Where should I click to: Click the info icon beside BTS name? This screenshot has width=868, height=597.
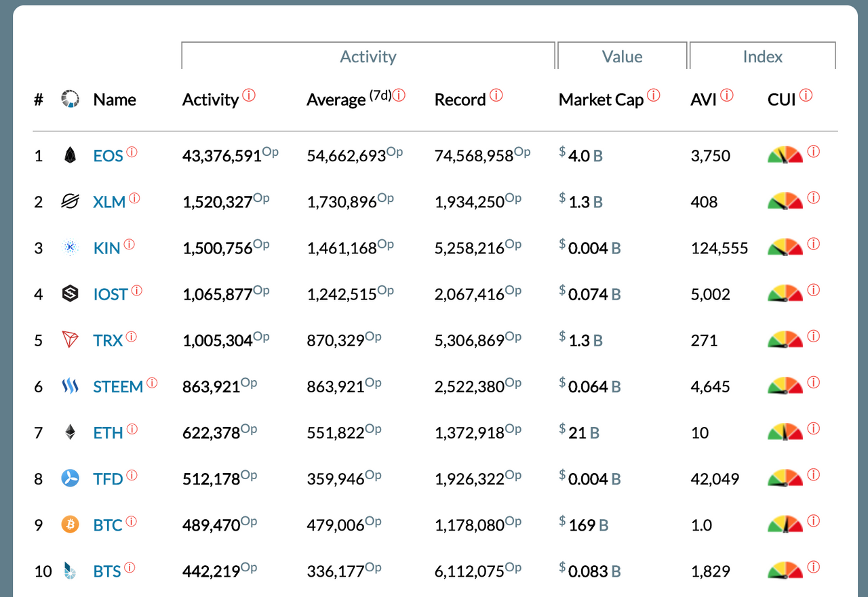tap(130, 567)
